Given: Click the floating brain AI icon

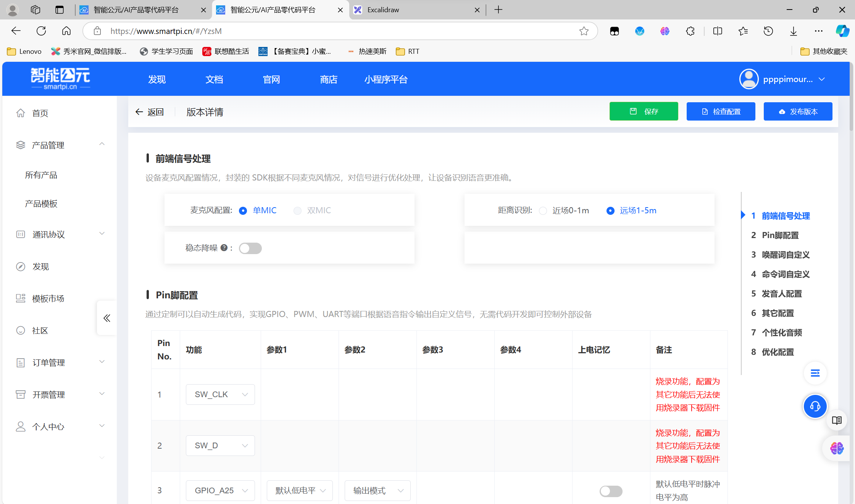Looking at the screenshot, I should 837,448.
